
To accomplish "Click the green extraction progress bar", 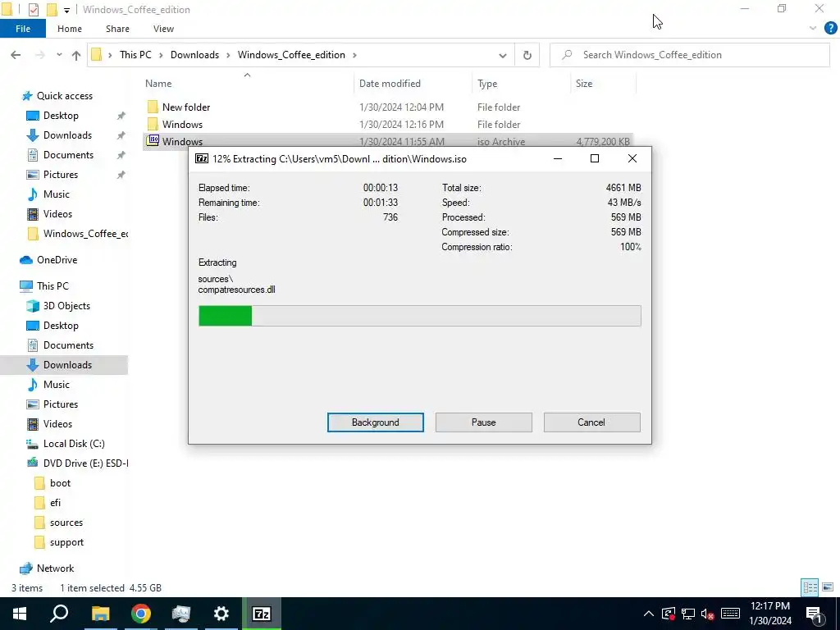I will 225,316.
